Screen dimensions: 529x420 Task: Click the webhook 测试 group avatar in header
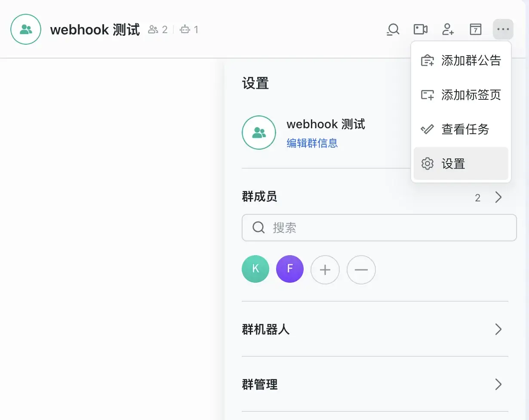coord(26,29)
